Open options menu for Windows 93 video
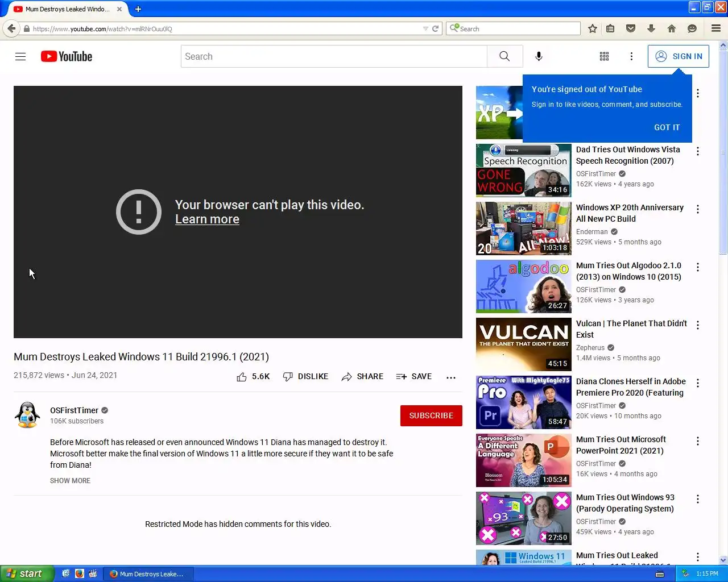The height and width of the screenshot is (582, 728). [698, 499]
